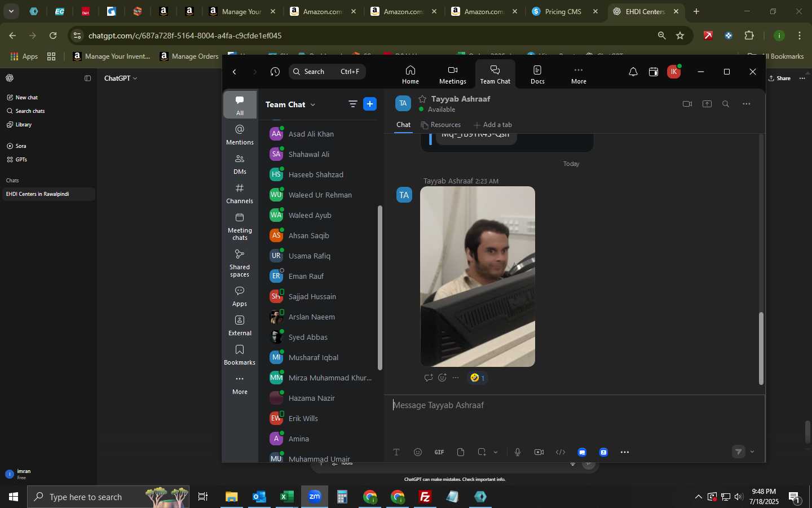This screenshot has width=812, height=508.
Task: Insert a code snippet
Action: (561, 452)
